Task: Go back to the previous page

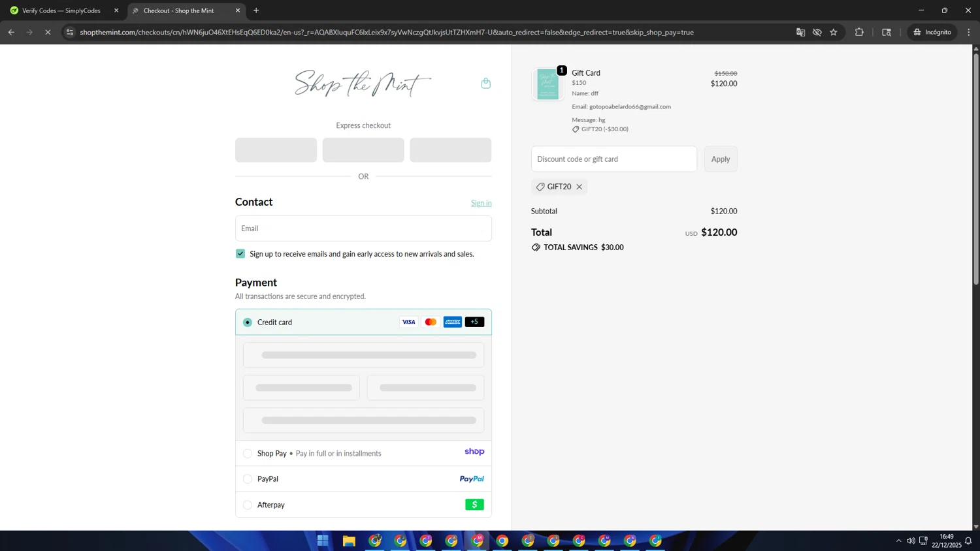Action: pos(11,32)
